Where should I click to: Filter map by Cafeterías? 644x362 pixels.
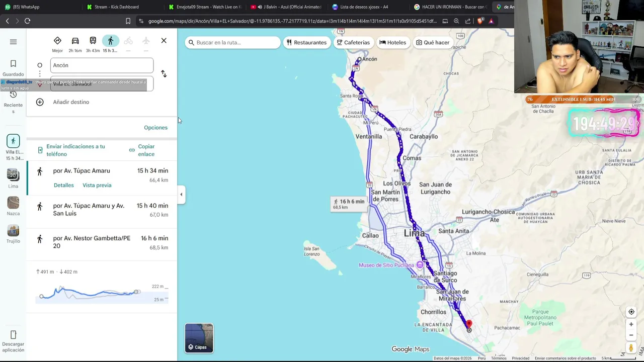[x=353, y=43]
